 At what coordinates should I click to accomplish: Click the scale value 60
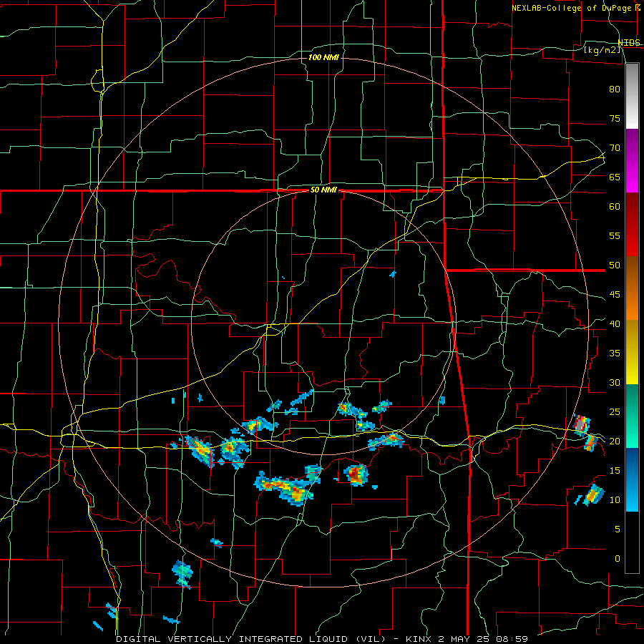pos(615,207)
